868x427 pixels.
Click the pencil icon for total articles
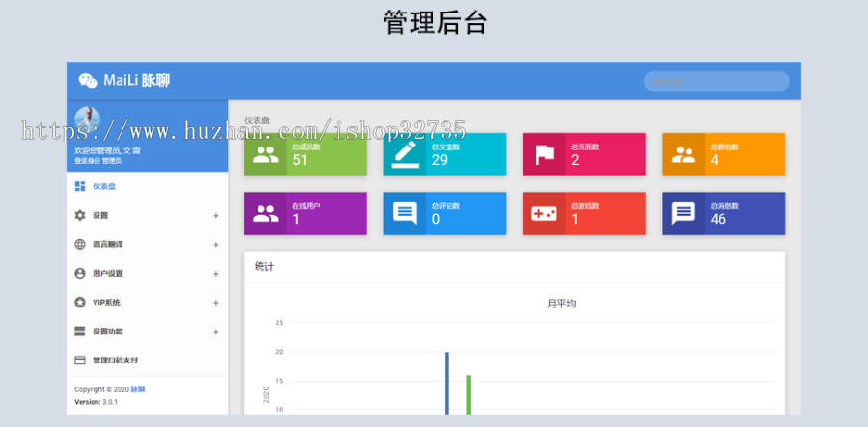pos(404,155)
